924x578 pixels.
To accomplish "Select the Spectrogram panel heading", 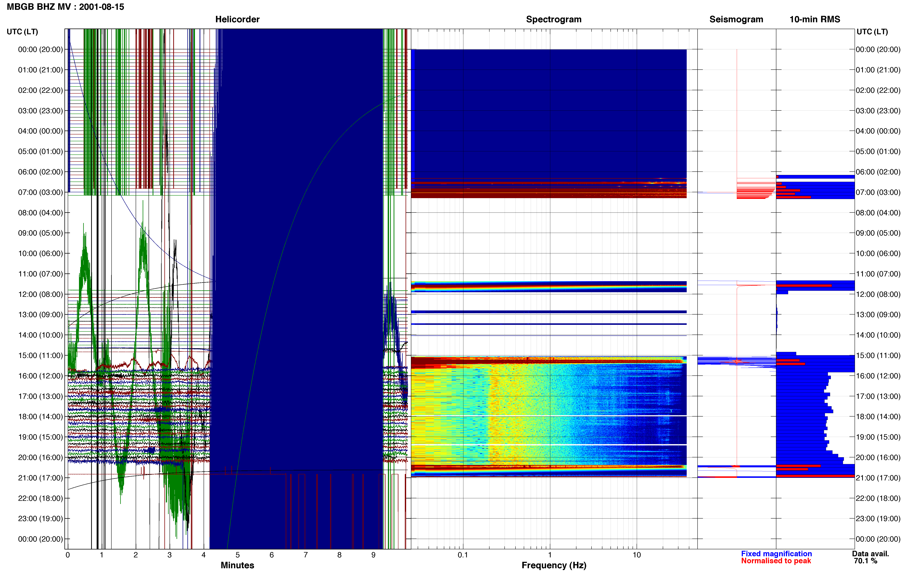I will pos(554,20).
